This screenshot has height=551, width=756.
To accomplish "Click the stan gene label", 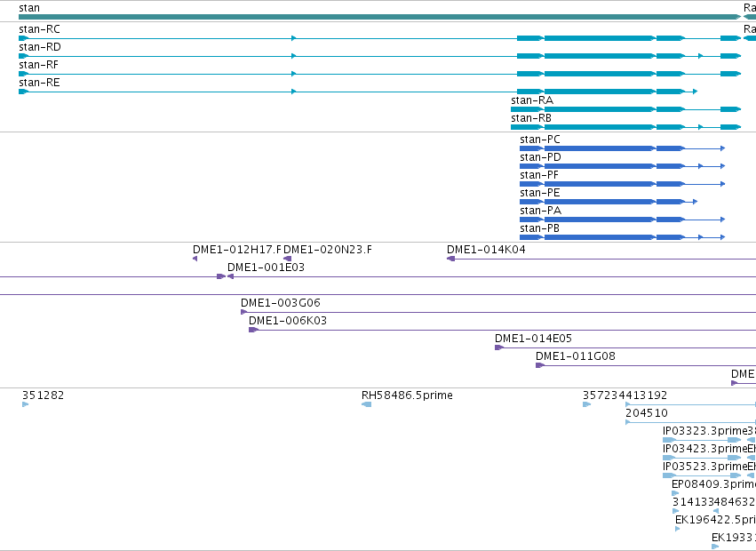I will point(29,8).
